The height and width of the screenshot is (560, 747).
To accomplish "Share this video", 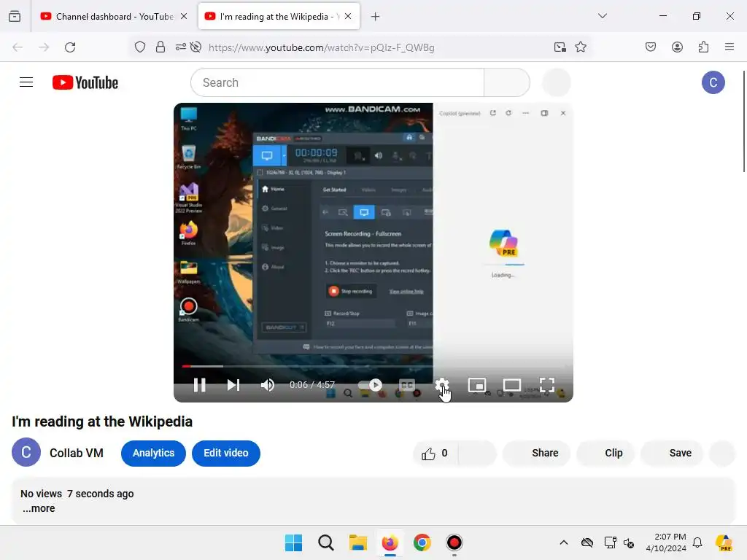I will pyautogui.click(x=537, y=453).
